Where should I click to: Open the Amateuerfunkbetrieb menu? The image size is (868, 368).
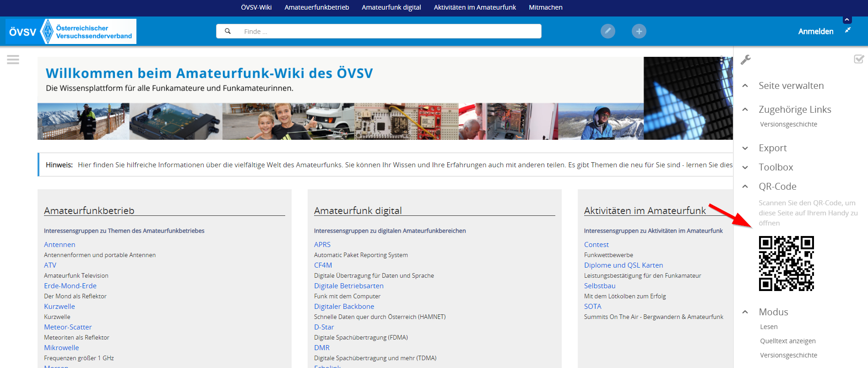point(317,7)
